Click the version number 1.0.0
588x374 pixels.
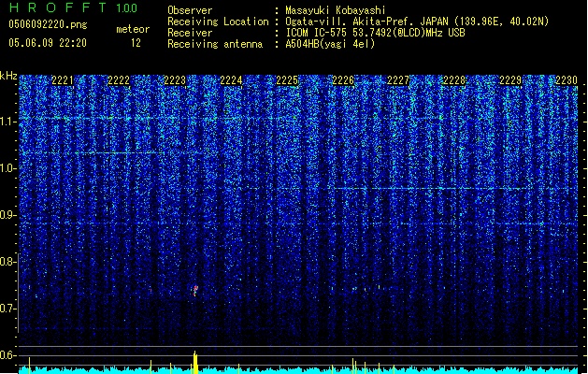tap(127, 8)
